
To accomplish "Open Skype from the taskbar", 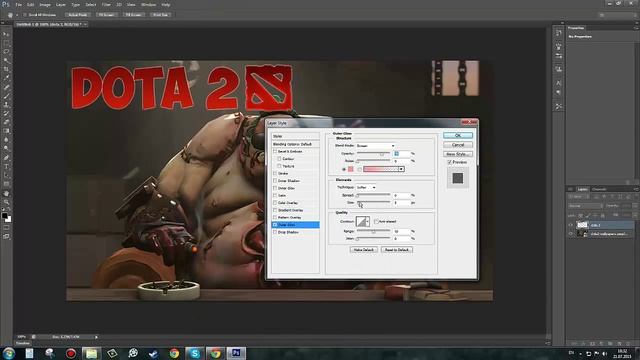I will click(195, 353).
